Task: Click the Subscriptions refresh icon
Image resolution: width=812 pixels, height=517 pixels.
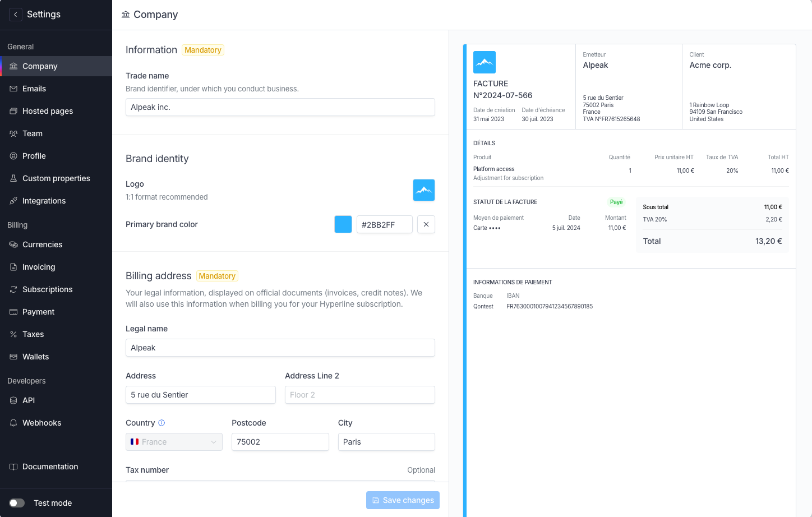Action: [13, 289]
